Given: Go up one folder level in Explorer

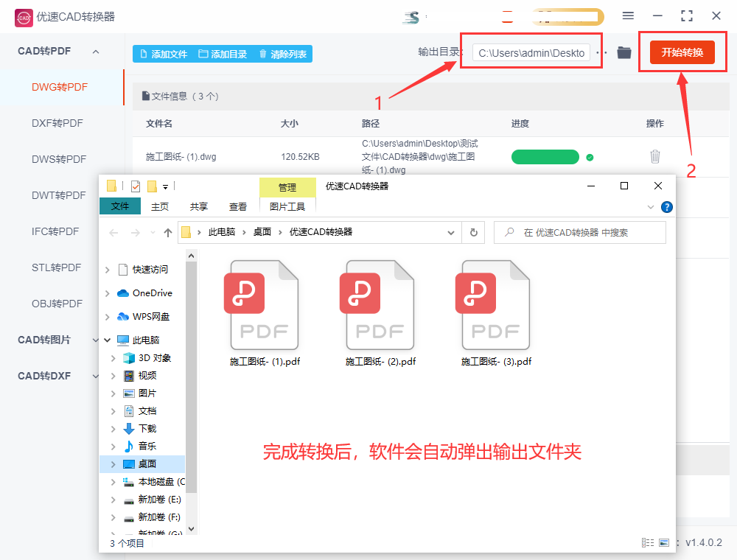Looking at the screenshot, I should (x=168, y=233).
